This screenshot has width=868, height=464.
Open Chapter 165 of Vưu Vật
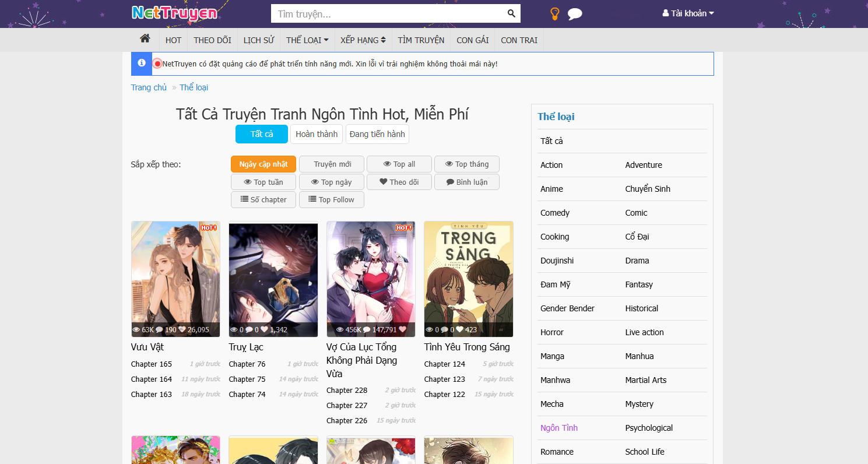152,364
